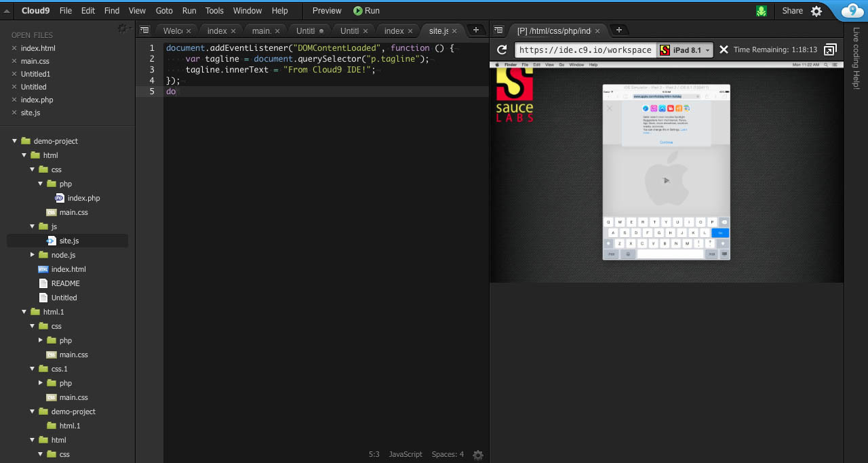Select README file in the tree
Viewport: 868px width, 463px height.
coord(65,283)
